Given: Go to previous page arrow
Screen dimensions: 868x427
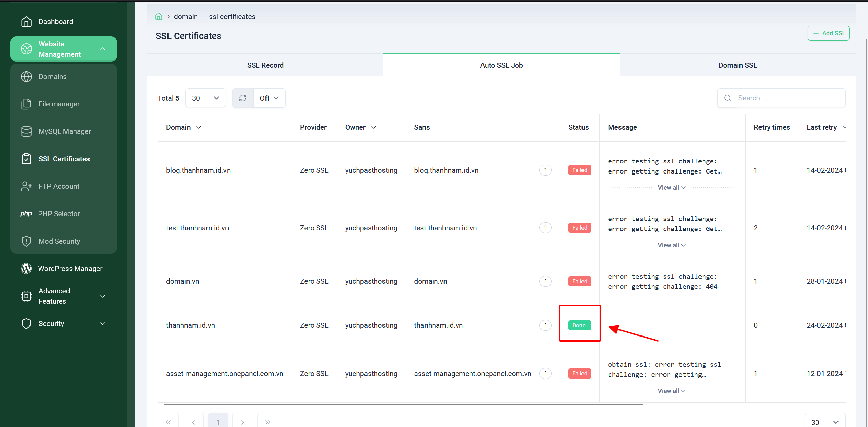Looking at the screenshot, I should 193,422.
